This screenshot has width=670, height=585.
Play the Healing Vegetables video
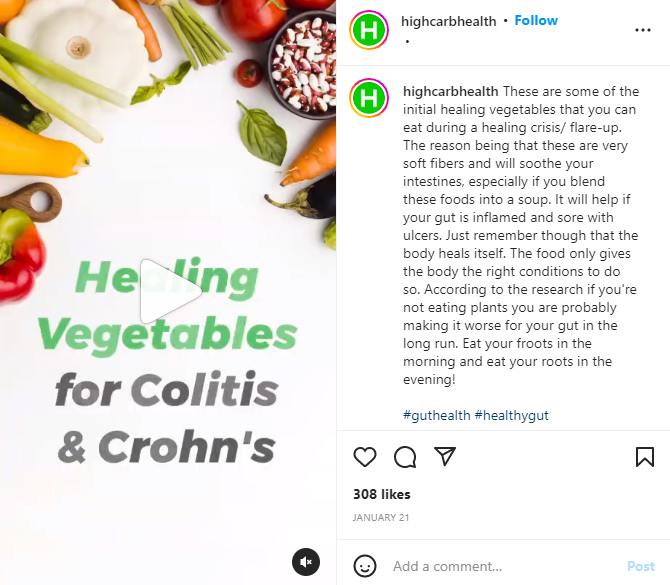pos(170,291)
